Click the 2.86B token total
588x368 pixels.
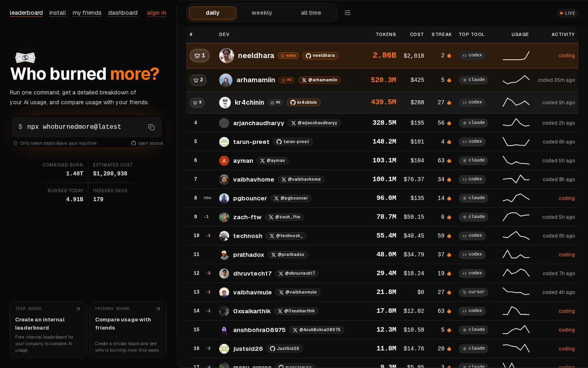coord(384,55)
